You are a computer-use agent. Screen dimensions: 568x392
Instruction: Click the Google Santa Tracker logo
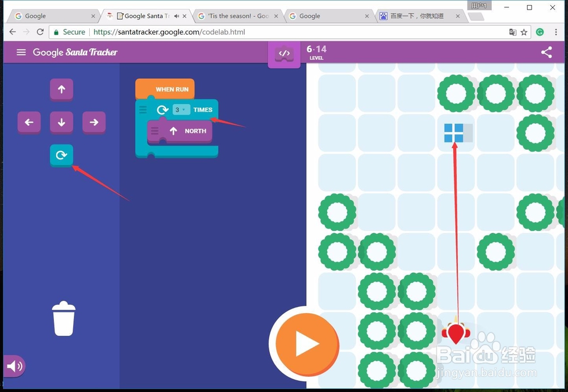[75, 52]
